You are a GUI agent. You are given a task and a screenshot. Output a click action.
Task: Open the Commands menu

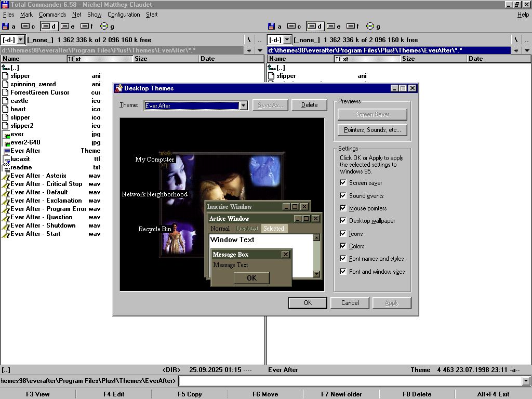point(52,15)
